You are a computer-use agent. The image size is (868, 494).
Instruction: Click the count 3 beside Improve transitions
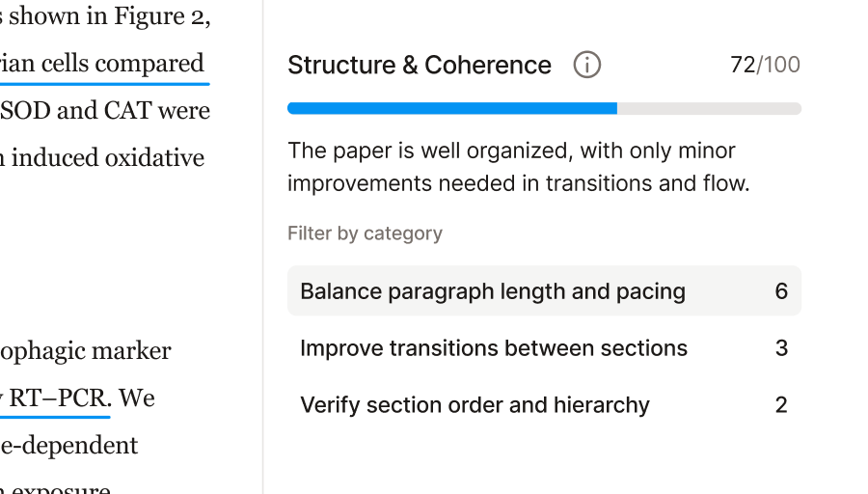click(781, 348)
